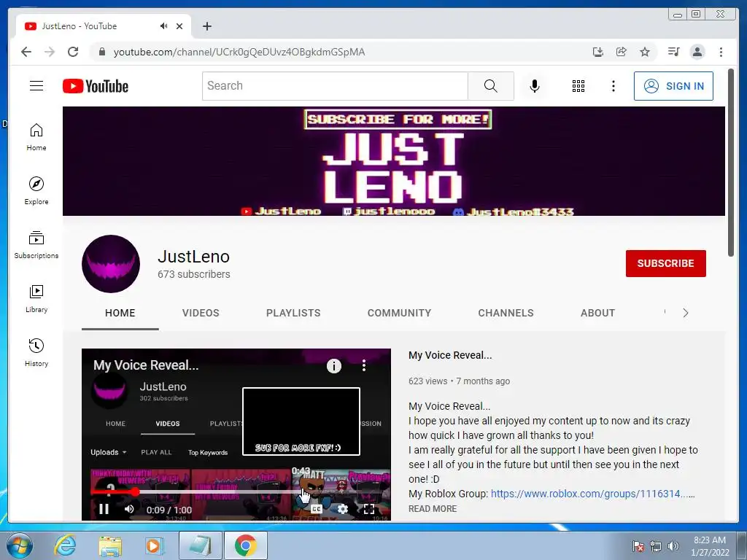The width and height of the screenshot is (747, 560).
Task: Open the YouTube hamburger guide menu
Action: tap(36, 86)
